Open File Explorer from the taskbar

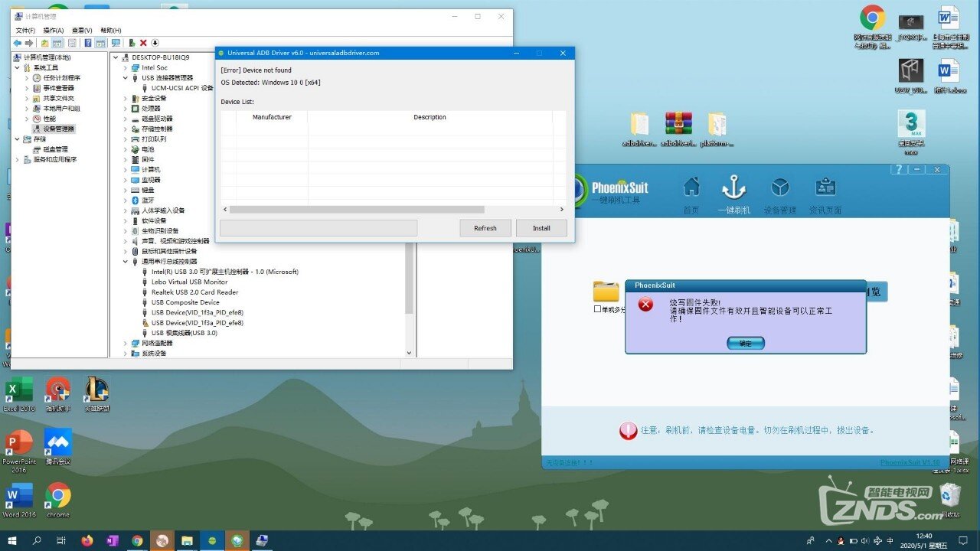click(187, 540)
